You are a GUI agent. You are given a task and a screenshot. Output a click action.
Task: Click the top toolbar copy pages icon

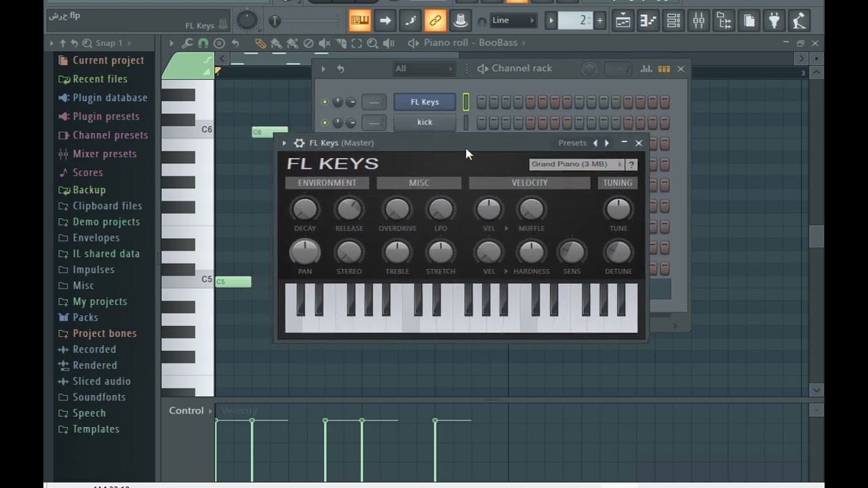[x=749, y=20]
